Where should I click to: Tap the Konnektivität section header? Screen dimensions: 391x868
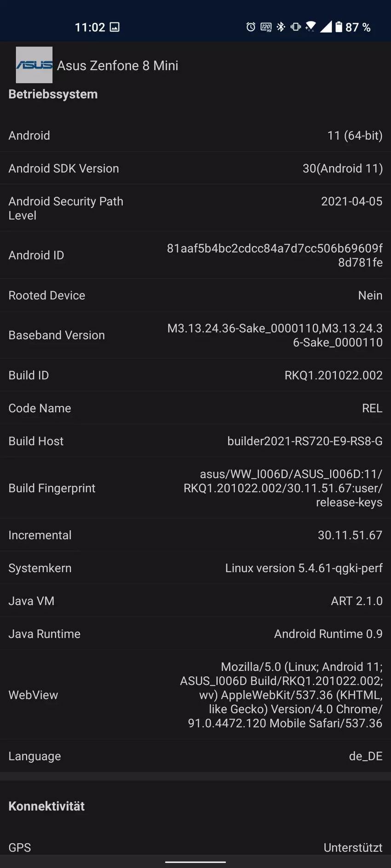(x=46, y=806)
